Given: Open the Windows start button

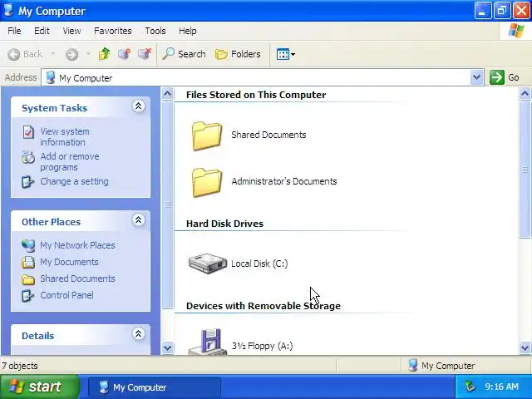Looking at the screenshot, I should [x=40, y=387].
